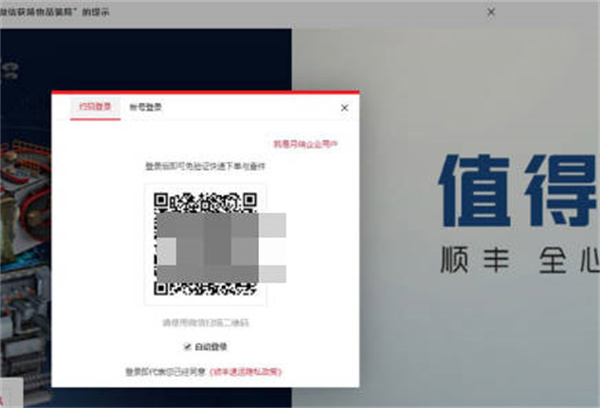Switch to the 账号登录 tab
The height and width of the screenshot is (408, 600).
[146, 107]
